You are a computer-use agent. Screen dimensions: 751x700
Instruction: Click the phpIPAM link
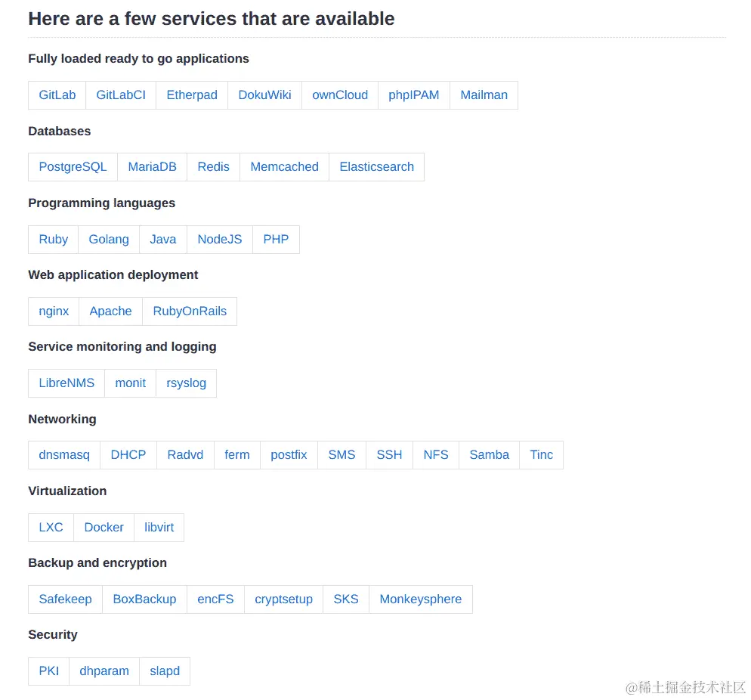pos(414,95)
